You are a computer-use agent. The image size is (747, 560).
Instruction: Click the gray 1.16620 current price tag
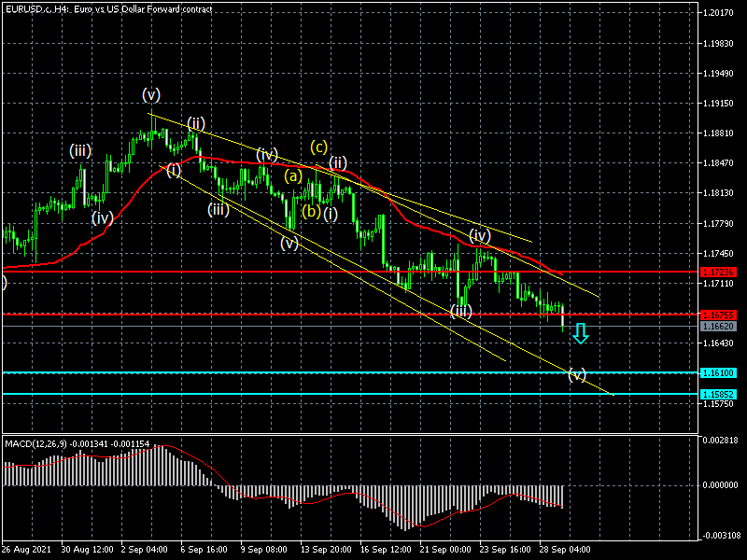click(718, 327)
